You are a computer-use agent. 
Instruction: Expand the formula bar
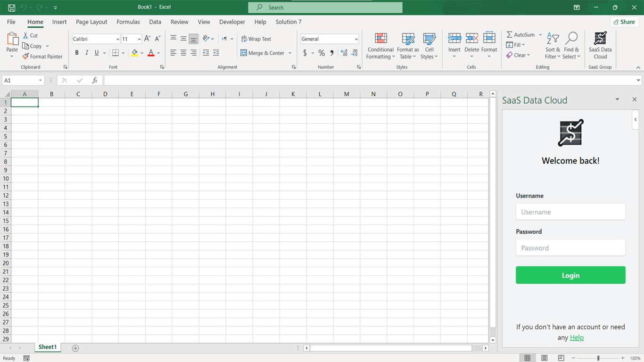[638, 81]
